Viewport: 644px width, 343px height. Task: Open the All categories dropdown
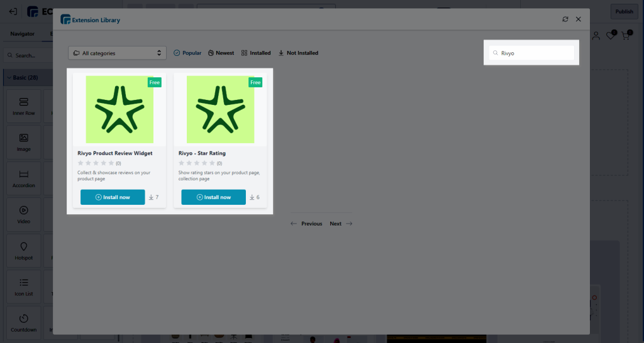[117, 53]
